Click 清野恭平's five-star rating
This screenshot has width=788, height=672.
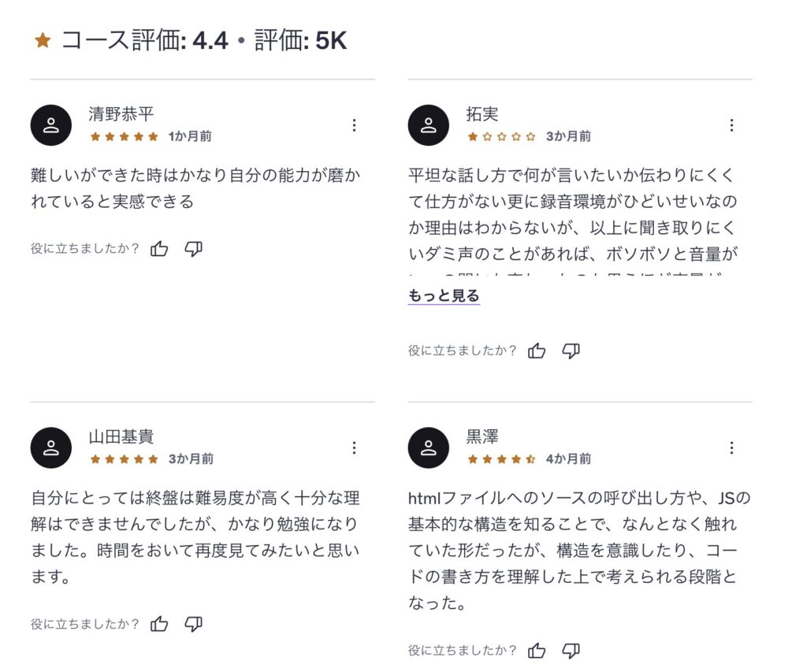[x=124, y=137]
